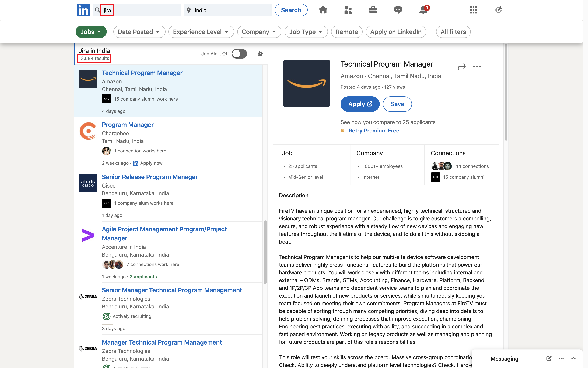Toggle the Apply on LinkedIn filter

point(396,32)
